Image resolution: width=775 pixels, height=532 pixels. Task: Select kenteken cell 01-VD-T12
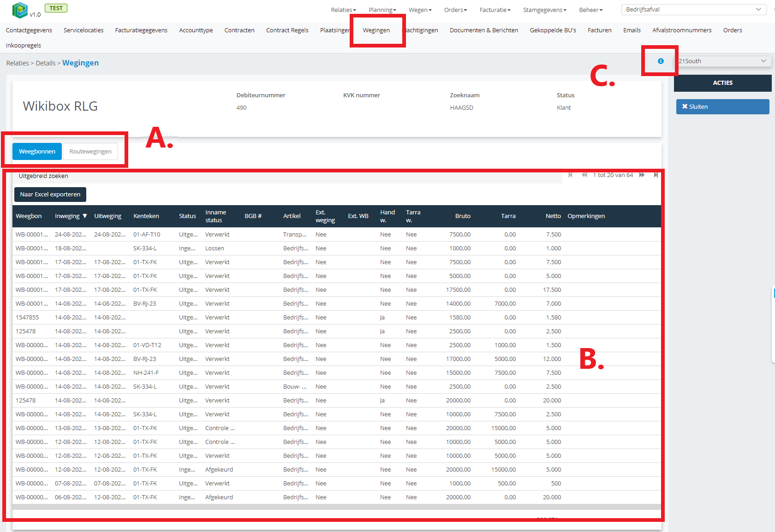click(x=147, y=345)
